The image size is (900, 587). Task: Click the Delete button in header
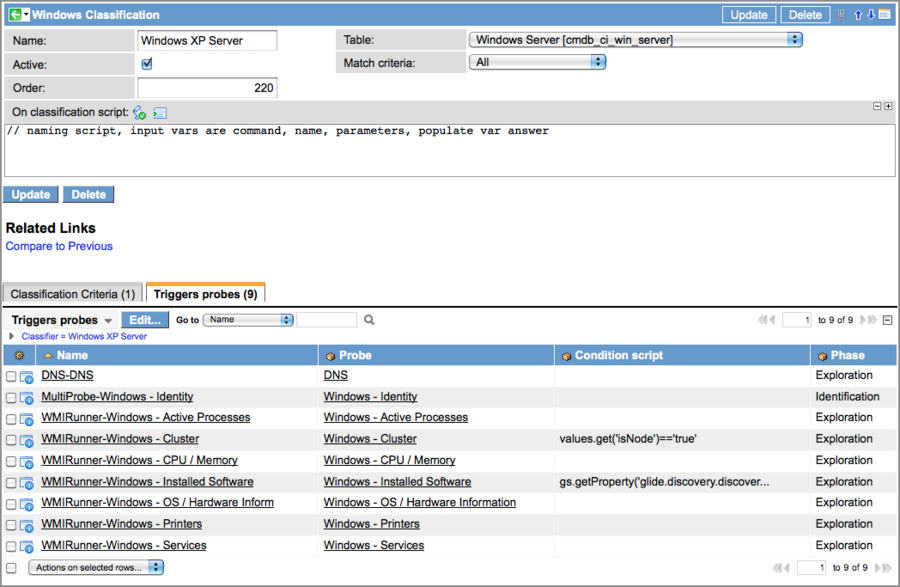[805, 15]
